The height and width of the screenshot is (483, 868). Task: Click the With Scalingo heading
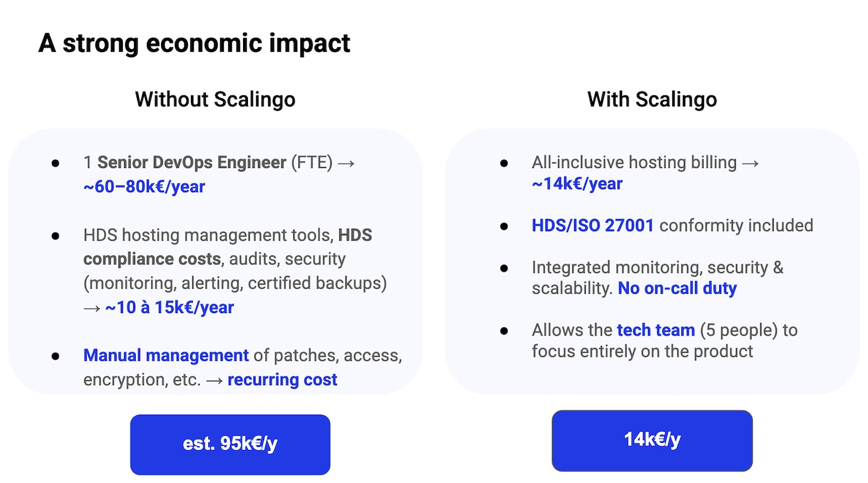tap(652, 99)
